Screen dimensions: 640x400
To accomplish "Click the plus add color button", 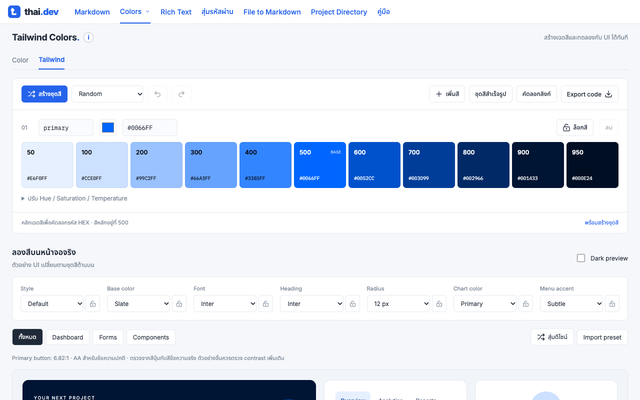I will [447, 94].
